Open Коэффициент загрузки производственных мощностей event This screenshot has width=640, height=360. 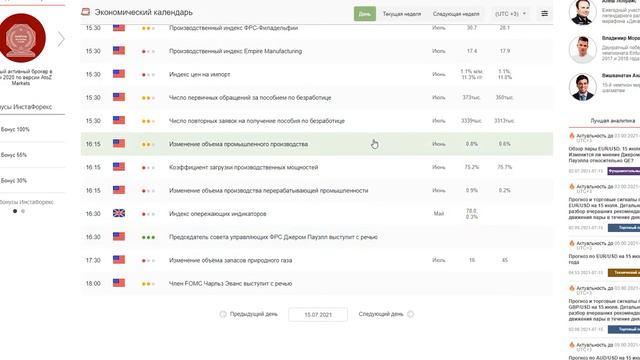243,167
